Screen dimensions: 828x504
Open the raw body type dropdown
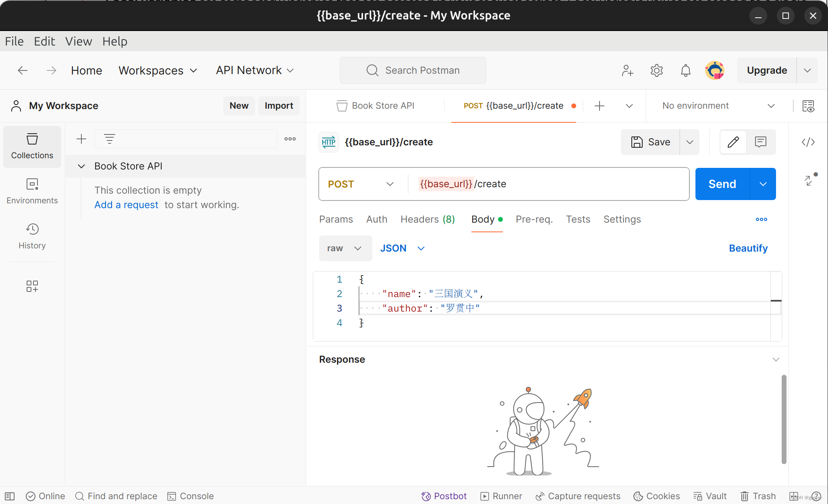345,248
